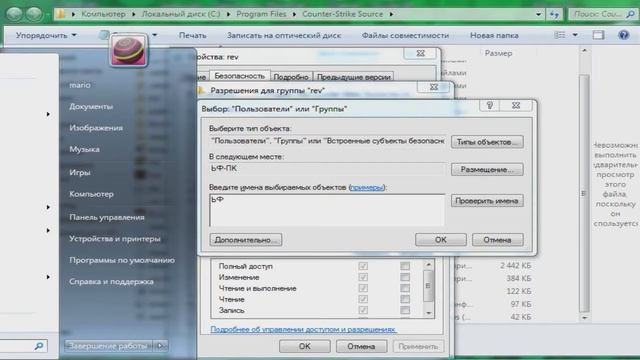Open the view options dropdown arrow
Screen dimensions: 640x360
(x=575, y=35)
